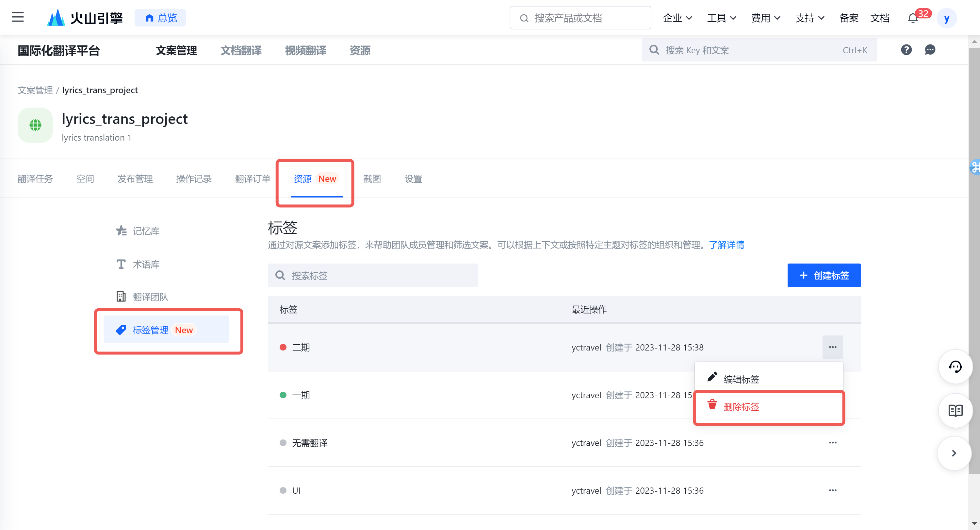980x530 pixels.
Task: Expand the 工具 dropdown menu
Action: (x=721, y=18)
